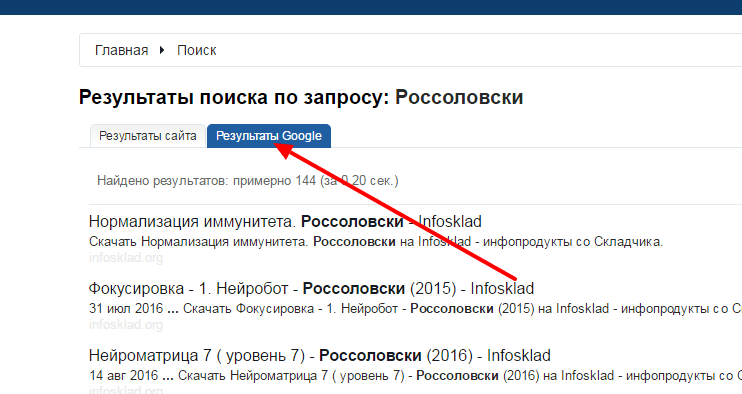
Task: Click infosklad.org URL under Фокусировка result
Action: pyautogui.click(x=126, y=325)
